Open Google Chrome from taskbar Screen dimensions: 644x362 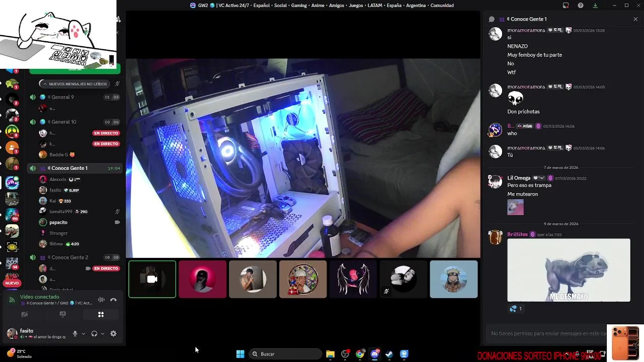[360, 354]
